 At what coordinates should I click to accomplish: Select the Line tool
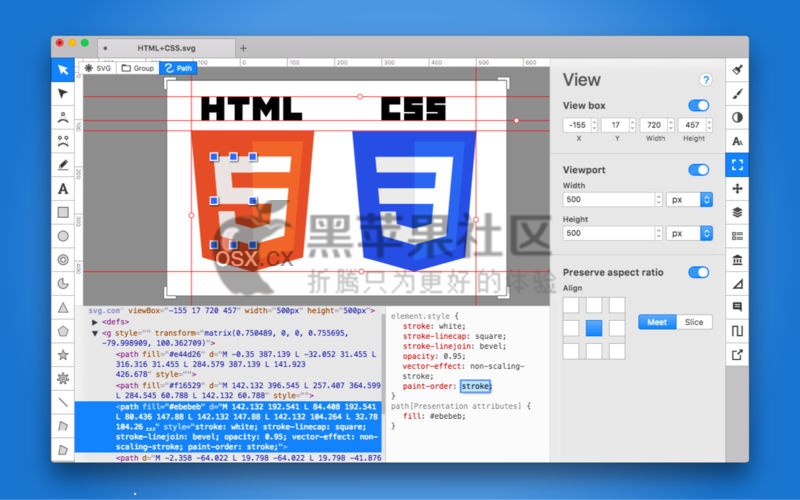click(x=63, y=402)
